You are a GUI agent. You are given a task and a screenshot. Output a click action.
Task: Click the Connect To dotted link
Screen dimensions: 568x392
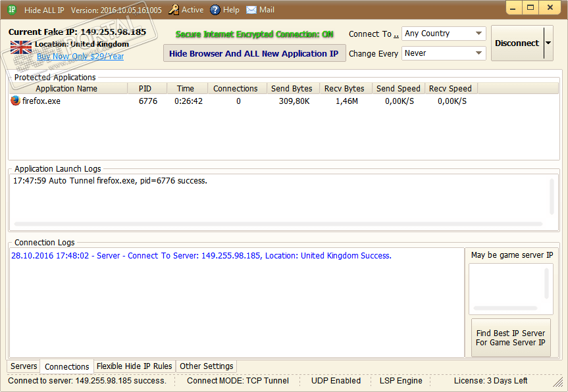tap(396, 35)
